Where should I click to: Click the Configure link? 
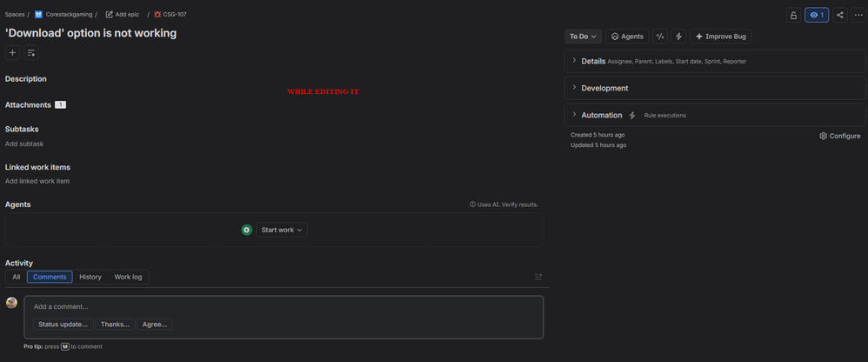[840, 136]
